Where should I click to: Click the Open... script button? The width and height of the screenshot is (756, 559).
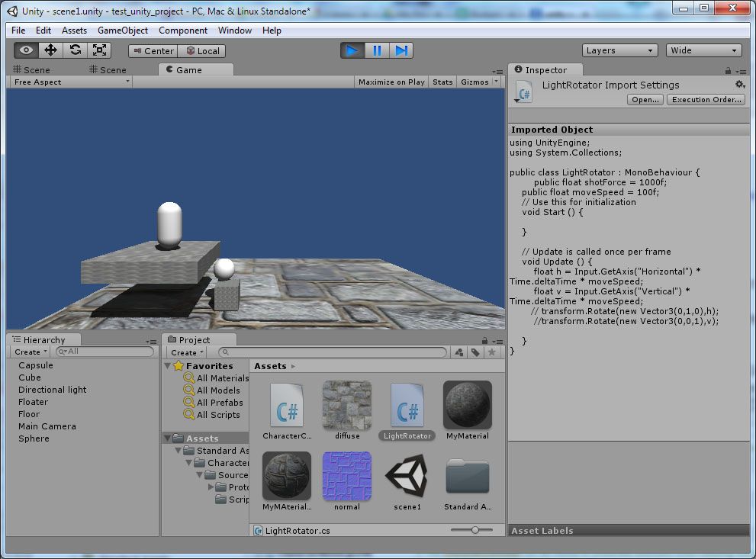[645, 100]
